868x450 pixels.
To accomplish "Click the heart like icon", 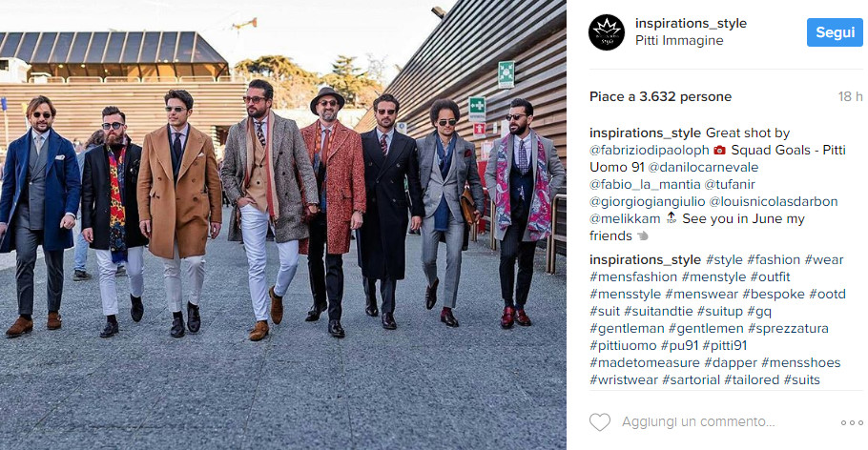I will point(600,422).
